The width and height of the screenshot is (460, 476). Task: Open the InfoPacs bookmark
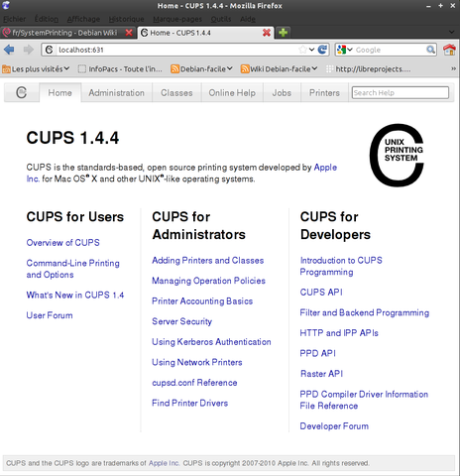tap(120, 68)
